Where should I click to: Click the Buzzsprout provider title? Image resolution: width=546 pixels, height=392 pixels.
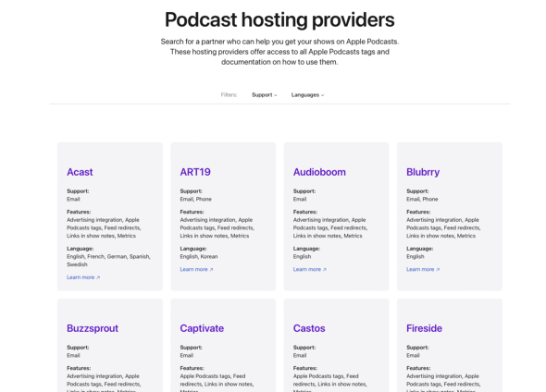coord(93,328)
